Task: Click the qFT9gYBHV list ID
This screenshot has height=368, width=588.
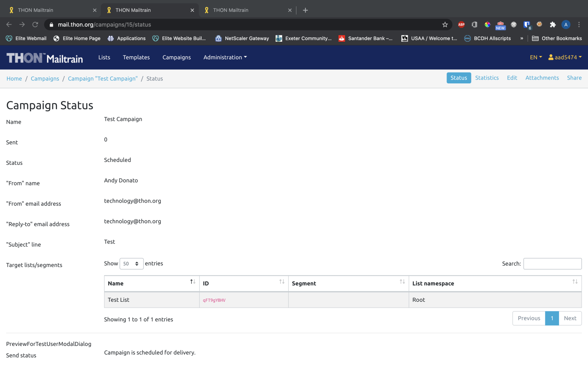Action: tap(214, 300)
